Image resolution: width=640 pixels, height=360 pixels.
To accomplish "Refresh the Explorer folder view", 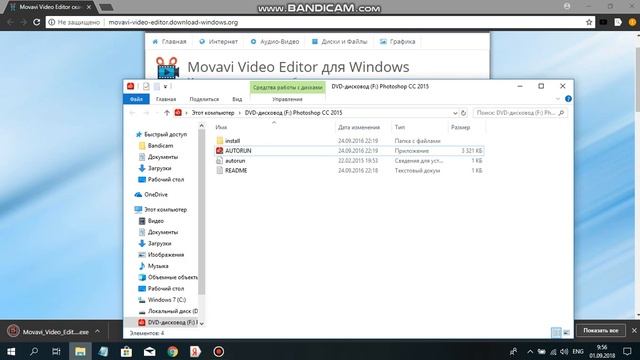I will click(x=463, y=113).
